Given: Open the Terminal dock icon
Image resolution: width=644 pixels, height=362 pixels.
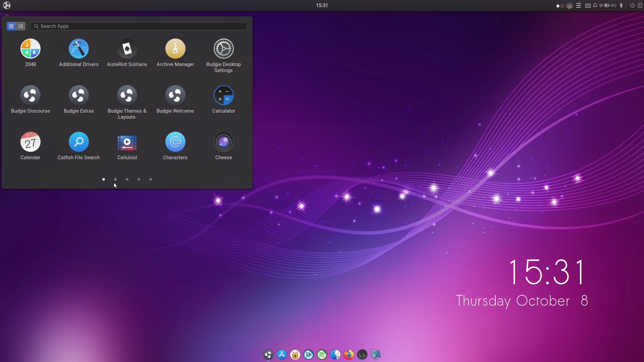Looking at the screenshot, I should [362, 355].
